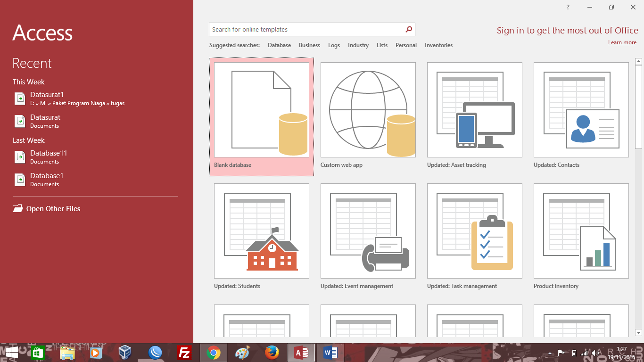644x362 pixels.
Task: Open the Help question mark button
Action: click(568, 7)
